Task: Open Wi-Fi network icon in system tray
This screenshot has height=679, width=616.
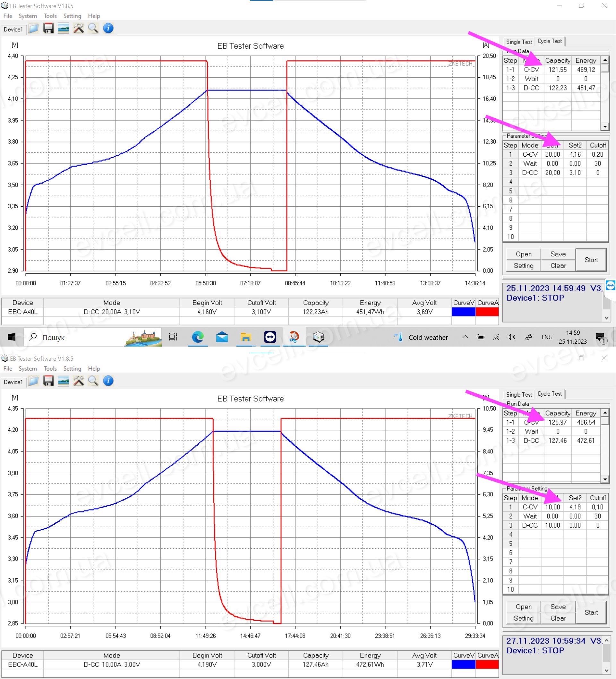Action: (x=496, y=337)
